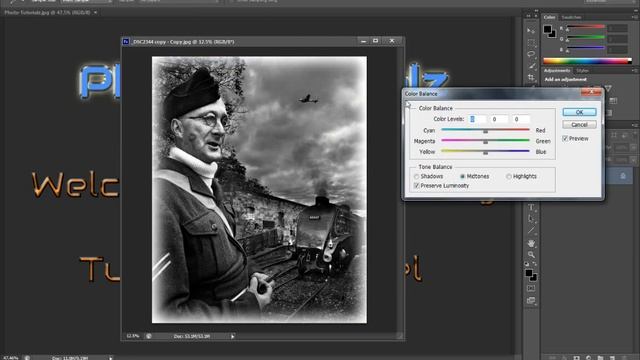The width and height of the screenshot is (640, 360).
Task: Add a Color Lookup adjustment icon
Action: [x=613, y=101]
